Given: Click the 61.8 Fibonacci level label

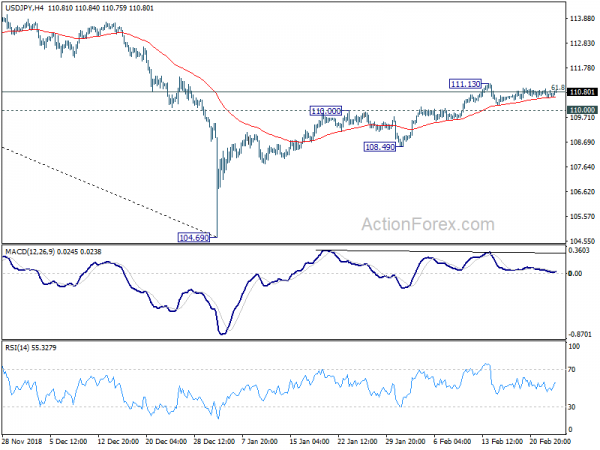Looking at the screenshot, I should (558, 87).
